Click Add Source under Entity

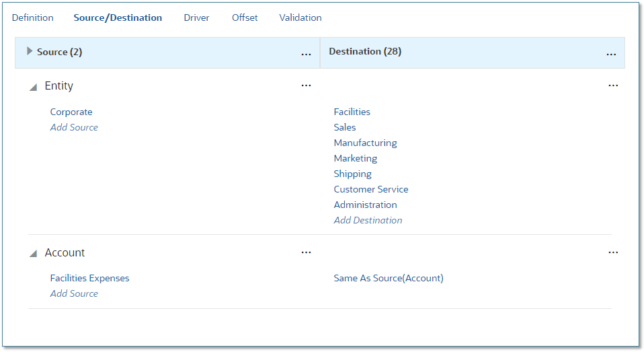tap(74, 127)
